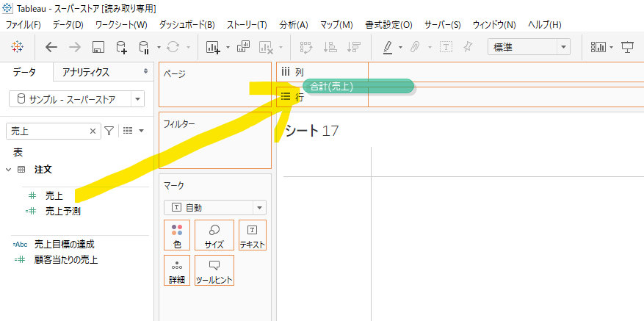The width and height of the screenshot is (644, 321).
Task: Open the ワークシート(W) menu
Action: [121, 25]
